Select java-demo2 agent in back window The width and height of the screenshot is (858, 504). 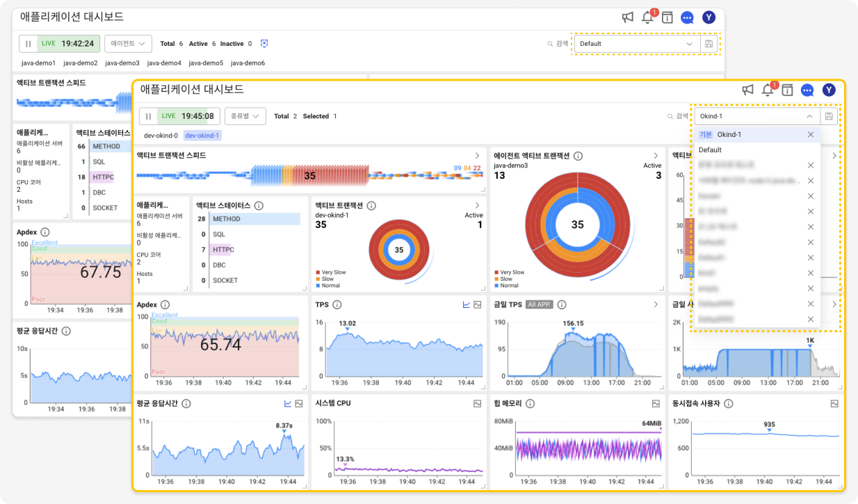[x=81, y=63]
